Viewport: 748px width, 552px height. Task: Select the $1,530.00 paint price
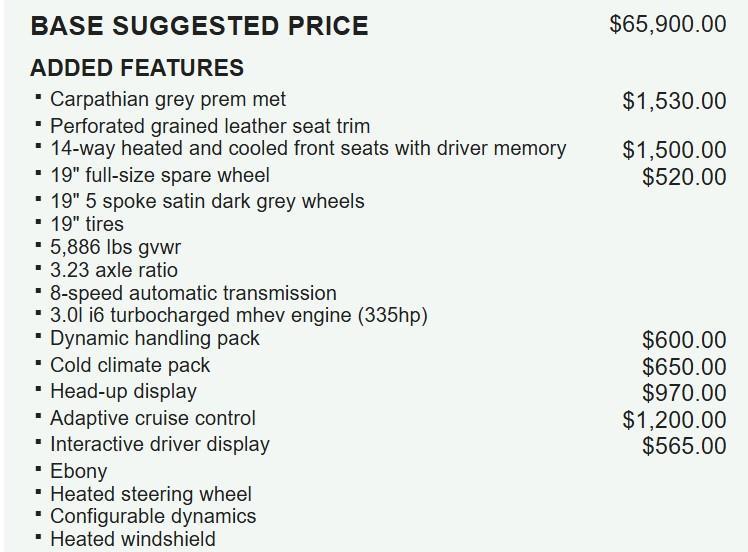coord(673,100)
